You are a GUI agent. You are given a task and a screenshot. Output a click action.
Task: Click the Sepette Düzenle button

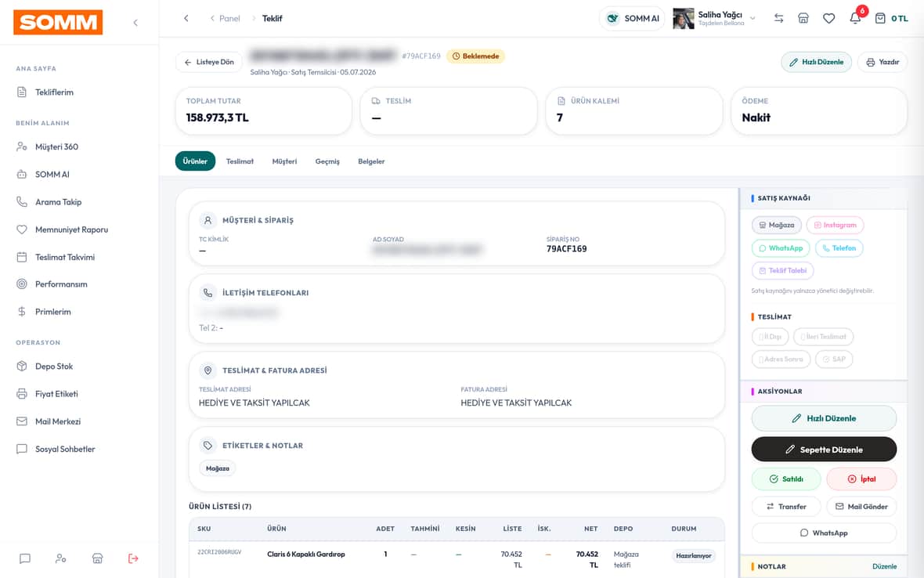(x=824, y=450)
